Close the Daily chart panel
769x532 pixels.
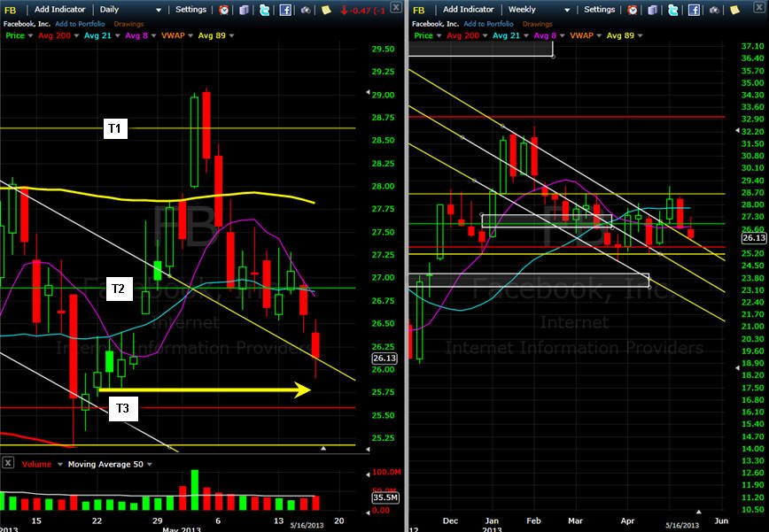tap(396, 7)
